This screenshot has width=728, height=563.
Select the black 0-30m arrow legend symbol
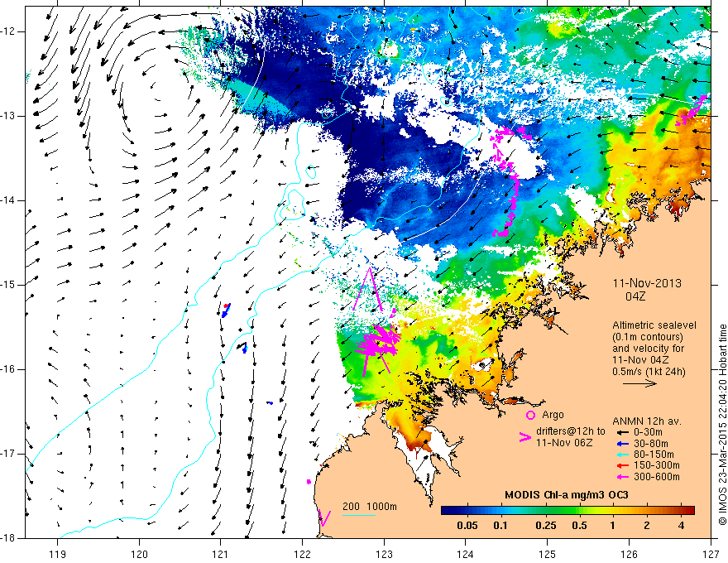pyautogui.click(x=622, y=432)
